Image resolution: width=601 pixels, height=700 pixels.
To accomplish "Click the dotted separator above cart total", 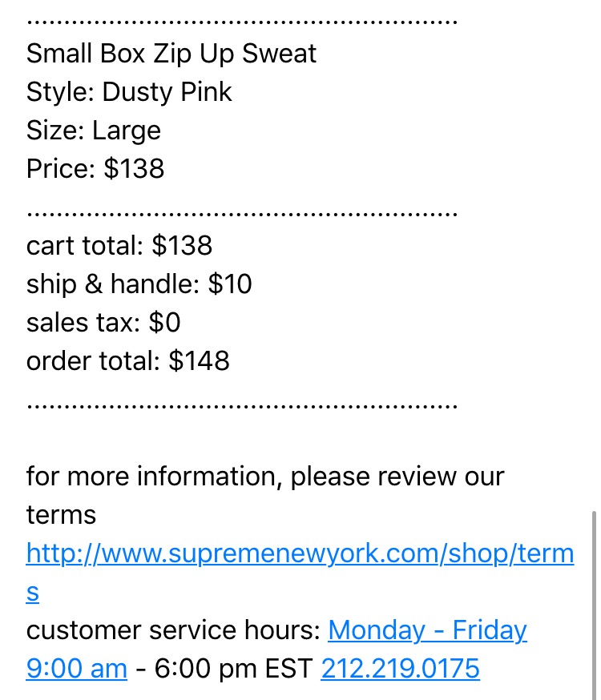I will coord(241,215).
